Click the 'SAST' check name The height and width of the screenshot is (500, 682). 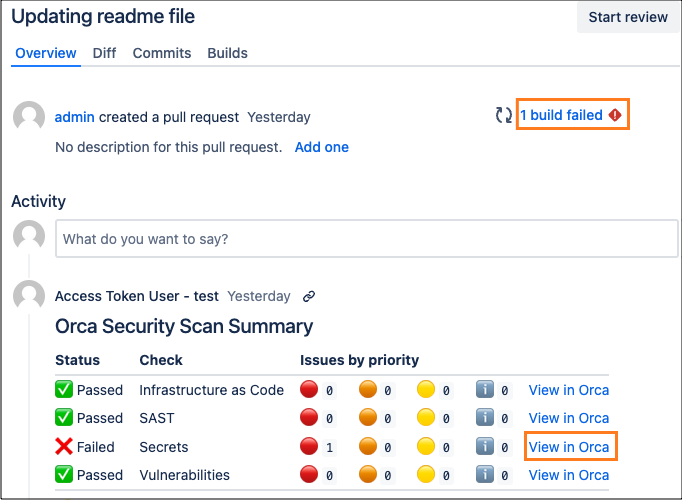click(x=157, y=418)
